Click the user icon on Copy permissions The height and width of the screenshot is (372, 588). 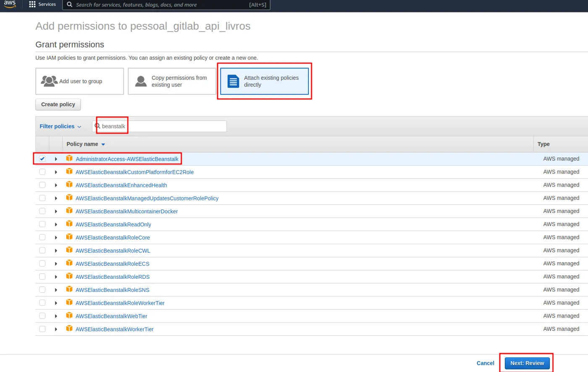click(141, 81)
